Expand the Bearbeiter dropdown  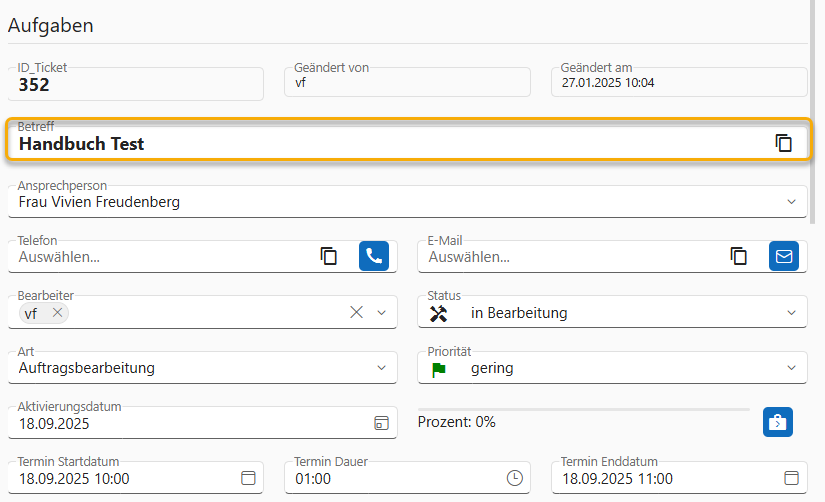[x=381, y=313]
